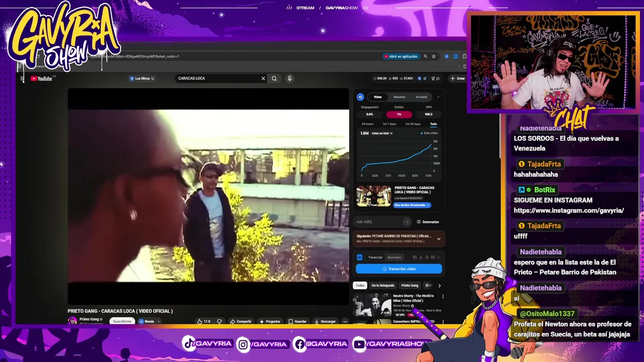The height and width of the screenshot is (362, 644).
Task: Select the De tu búsqueda chip
Action: pyautogui.click(x=383, y=286)
